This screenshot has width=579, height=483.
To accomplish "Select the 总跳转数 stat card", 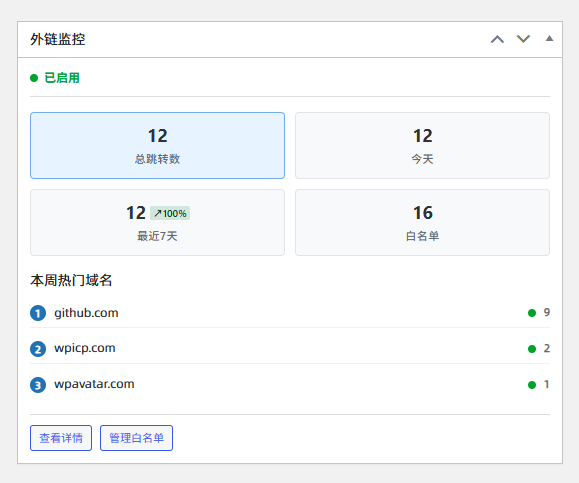I will click(x=157, y=145).
